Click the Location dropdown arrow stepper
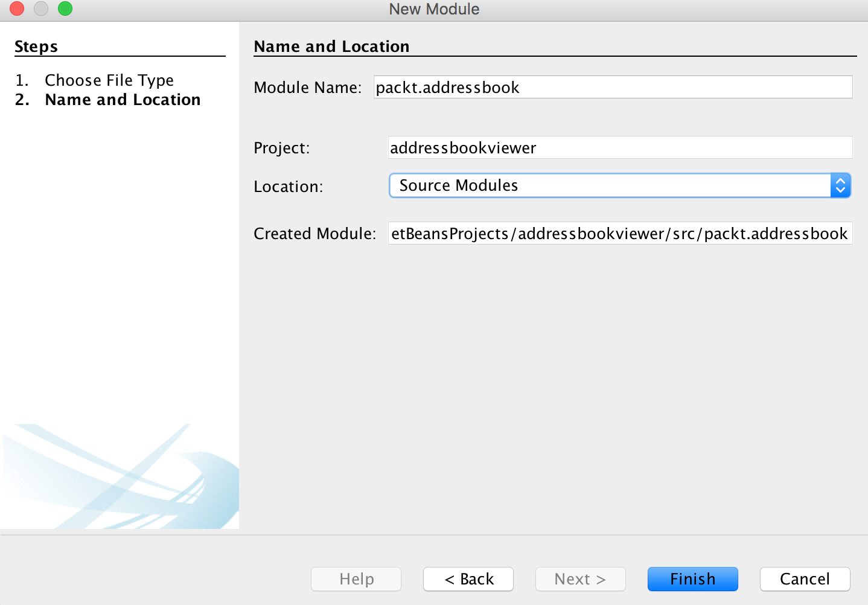Screen dimensions: 868x605 [x=840, y=185]
